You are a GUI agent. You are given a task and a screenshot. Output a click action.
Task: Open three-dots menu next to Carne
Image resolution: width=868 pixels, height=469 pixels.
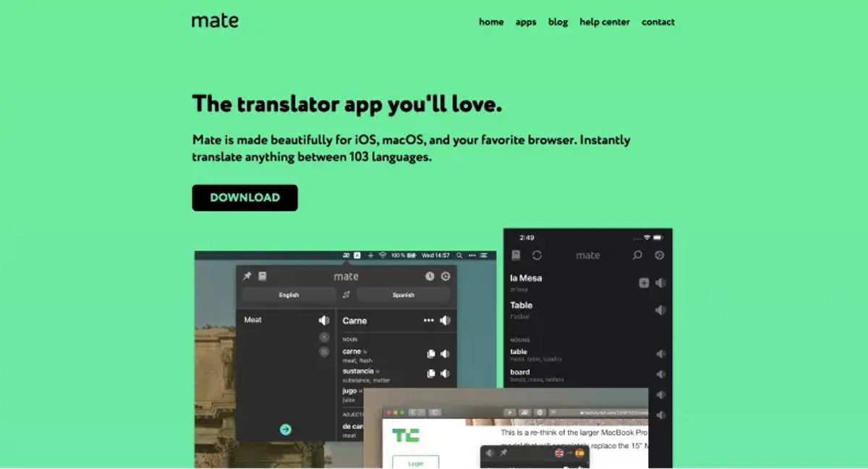(x=429, y=320)
